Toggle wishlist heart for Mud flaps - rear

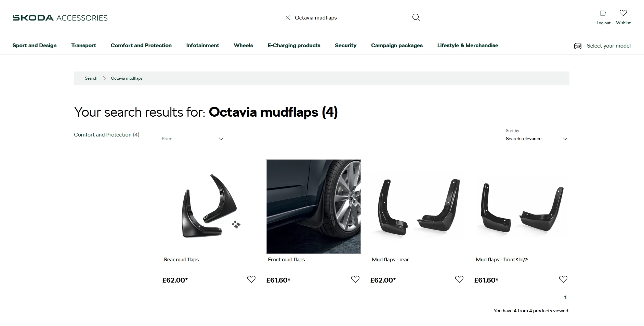click(x=459, y=279)
